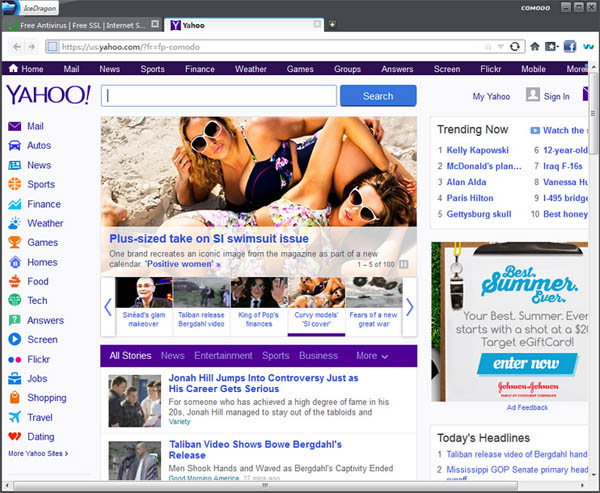Open the Flickr dots icon in sidebar
The width and height of the screenshot is (600, 493).
coord(15,359)
